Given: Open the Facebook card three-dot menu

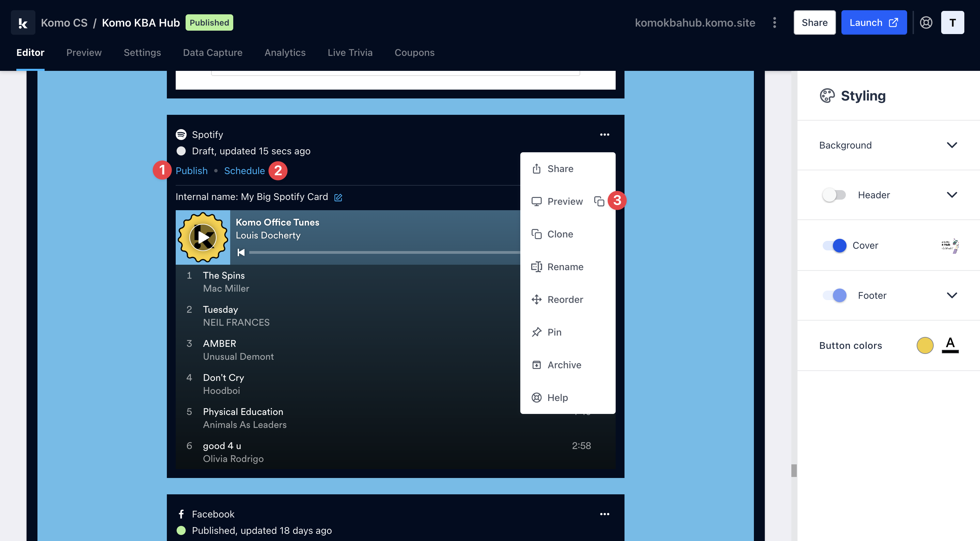Looking at the screenshot, I should coord(604,514).
